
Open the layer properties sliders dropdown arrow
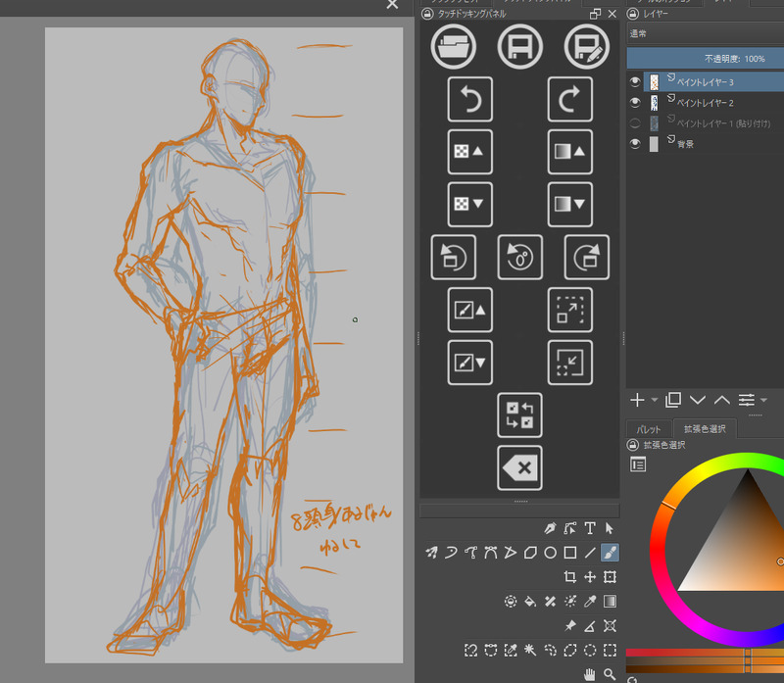[763, 400]
